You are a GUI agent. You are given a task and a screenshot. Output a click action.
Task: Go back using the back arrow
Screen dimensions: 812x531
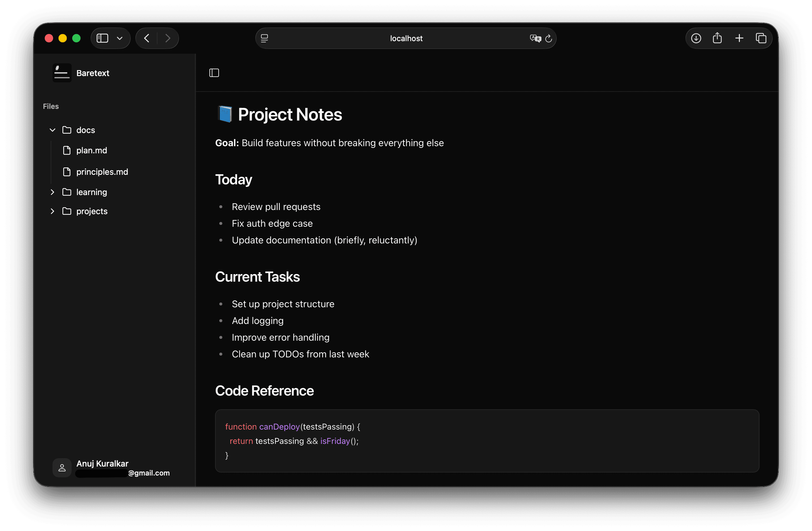tap(146, 38)
